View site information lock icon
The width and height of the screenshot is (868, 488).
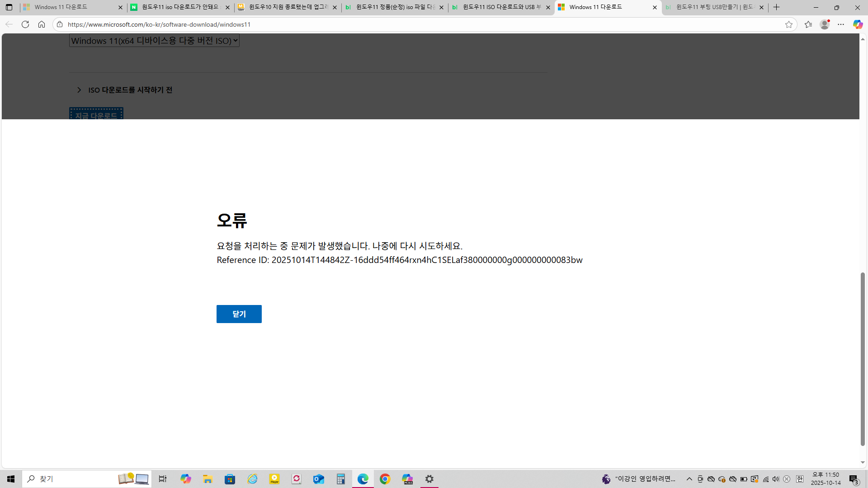click(x=60, y=24)
